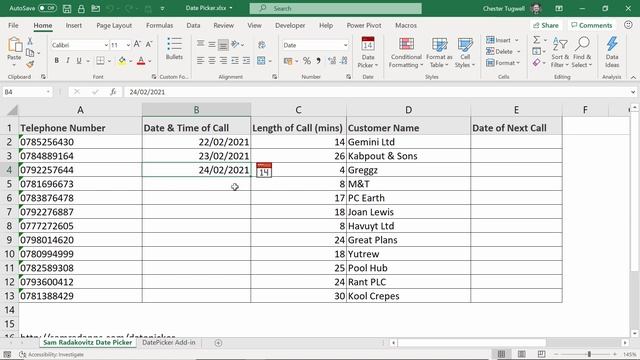This screenshot has width=640, height=360.
Task: Click the Insert Function fx icon
Action: click(113, 92)
